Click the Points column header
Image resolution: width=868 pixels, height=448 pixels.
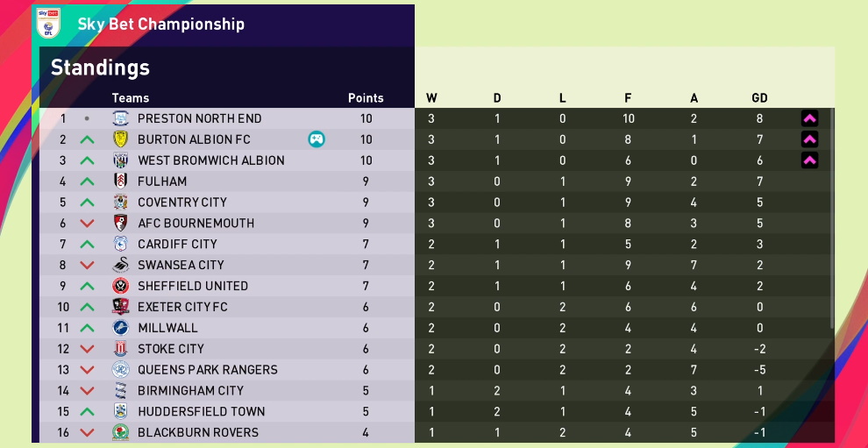[366, 98]
